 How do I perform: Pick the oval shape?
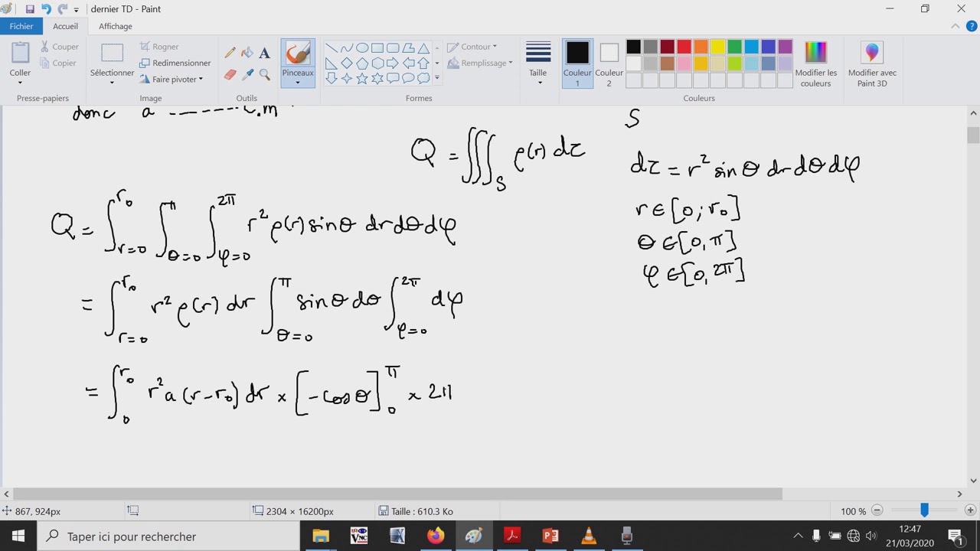[x=362, y=48]
